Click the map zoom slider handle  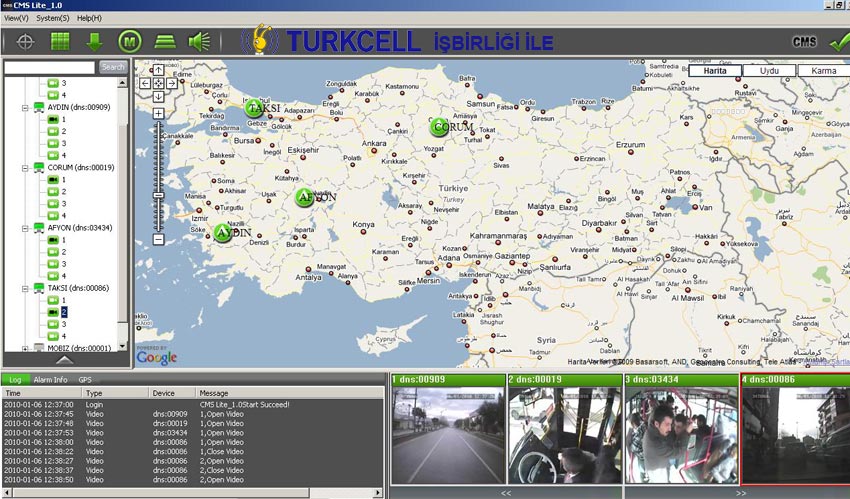pyautogui.click(x=158, y=196)
